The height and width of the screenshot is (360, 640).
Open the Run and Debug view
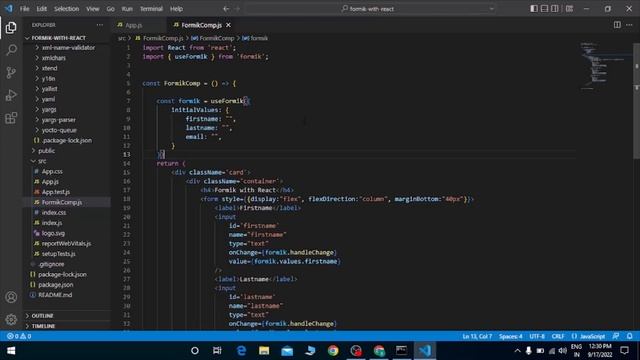tap(11, 96)
